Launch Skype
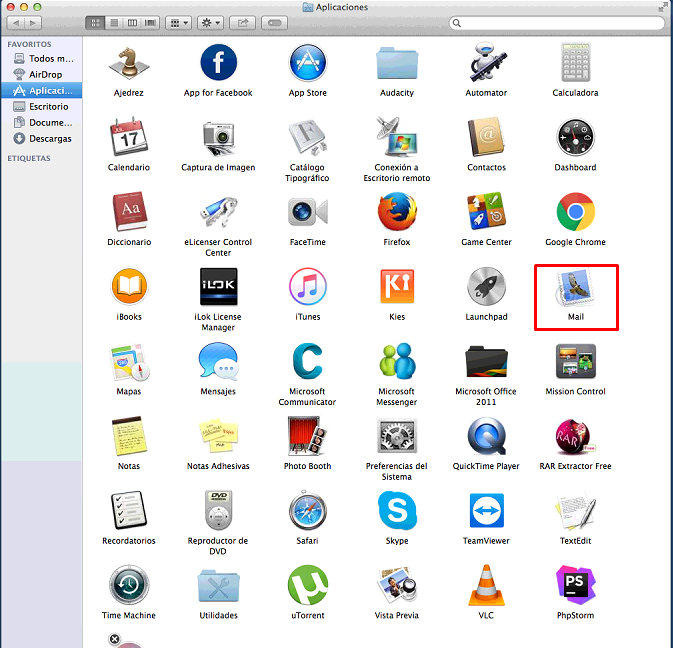Screen dimensions: 673x648 click(x=397, y=511)
